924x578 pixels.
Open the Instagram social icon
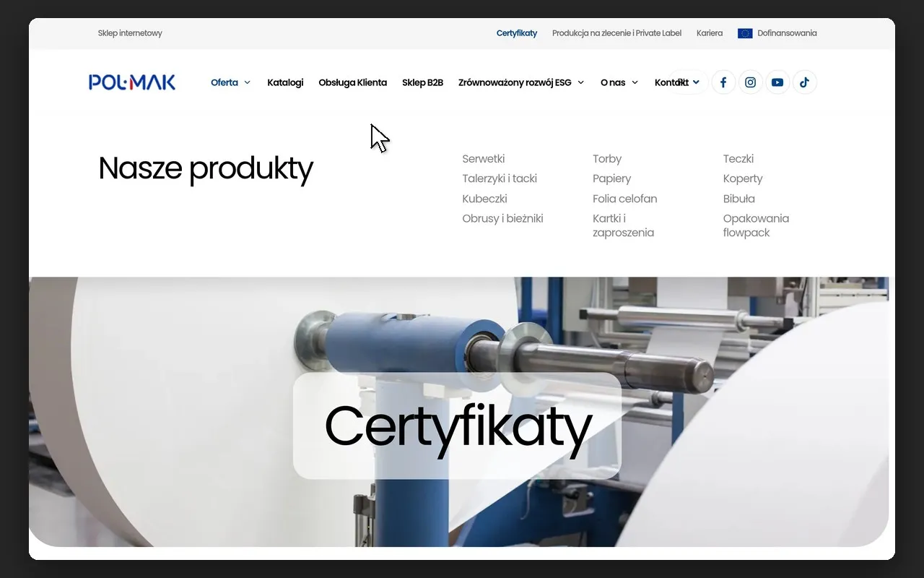[x=751, y=82]
